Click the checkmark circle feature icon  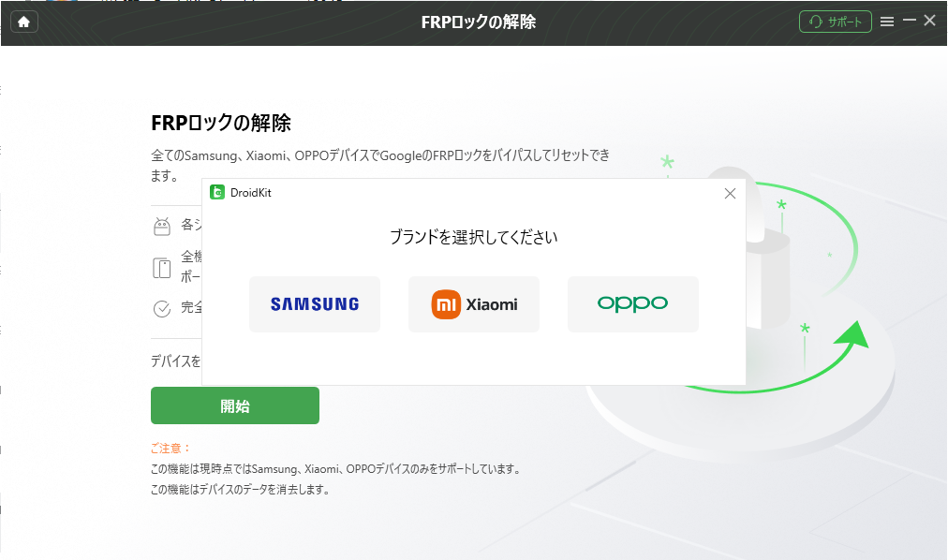(162, 309)
